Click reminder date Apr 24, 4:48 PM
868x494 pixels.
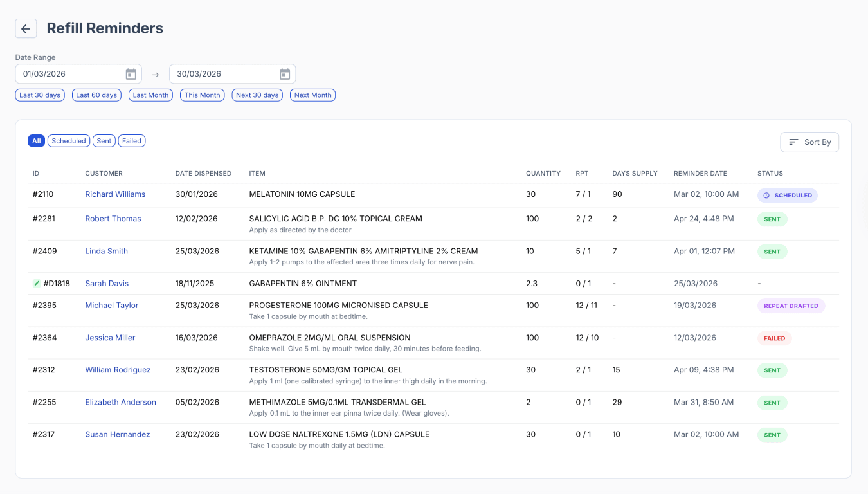(x=704, y=219)
